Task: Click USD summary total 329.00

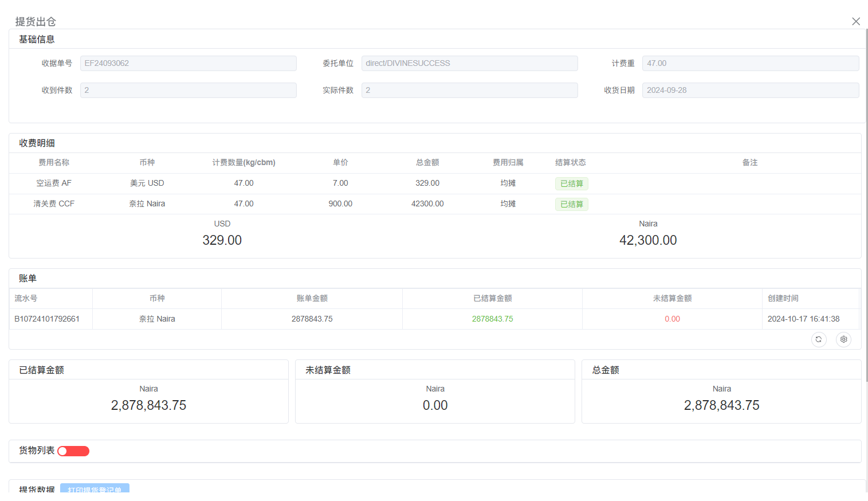Action: point(222,240)
